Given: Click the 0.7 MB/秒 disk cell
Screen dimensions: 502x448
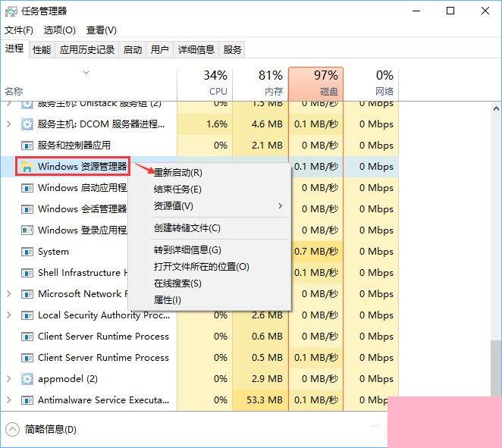Looking at the screenshot, I should 316,252.
